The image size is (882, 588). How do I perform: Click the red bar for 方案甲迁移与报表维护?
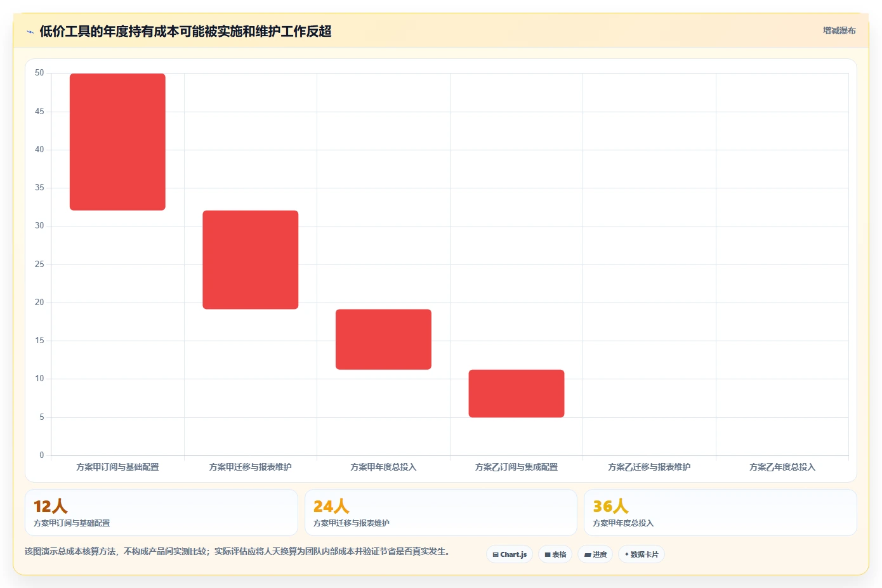251,260
